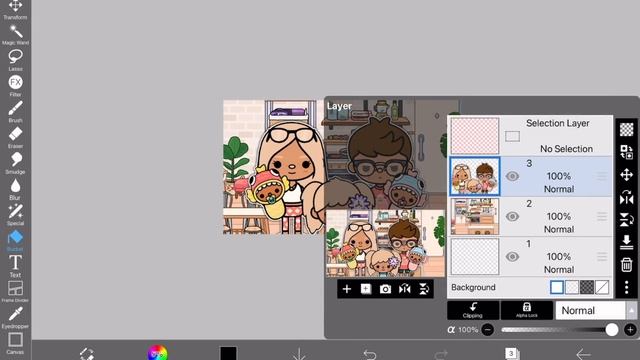
Task: Grab the reorder handle of layer 3
Action: (x=602, y=176)
